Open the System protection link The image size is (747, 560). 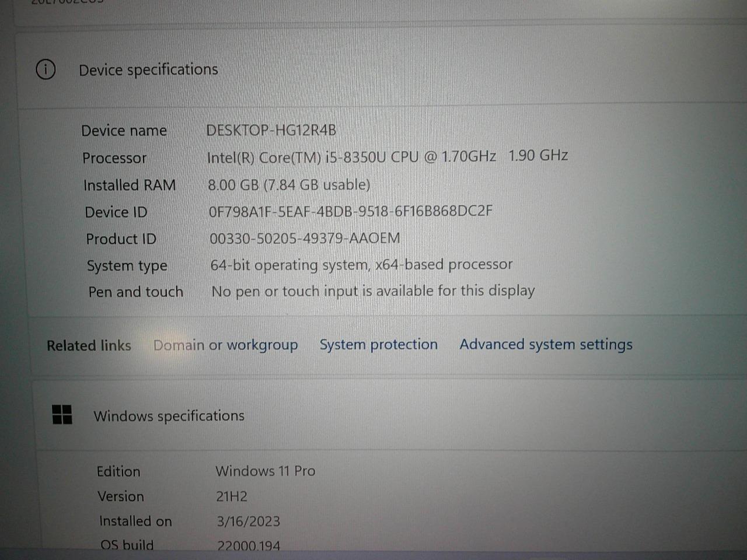point(378,345)
